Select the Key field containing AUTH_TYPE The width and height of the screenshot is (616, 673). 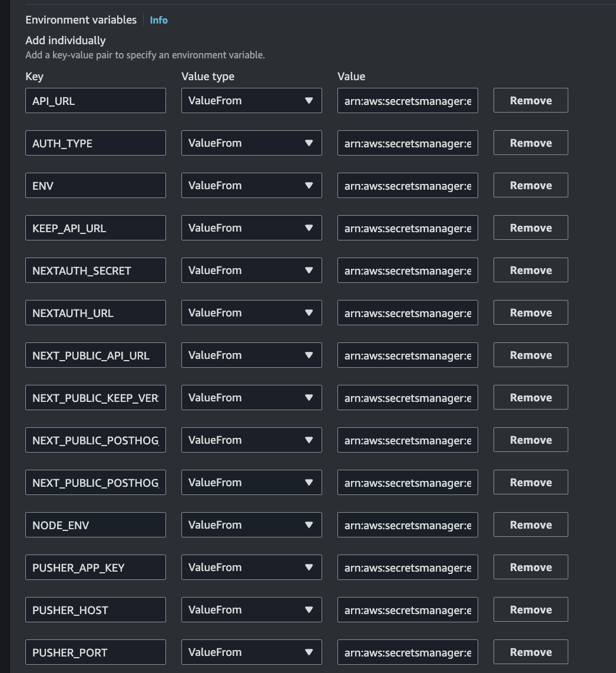coord(95,143)
